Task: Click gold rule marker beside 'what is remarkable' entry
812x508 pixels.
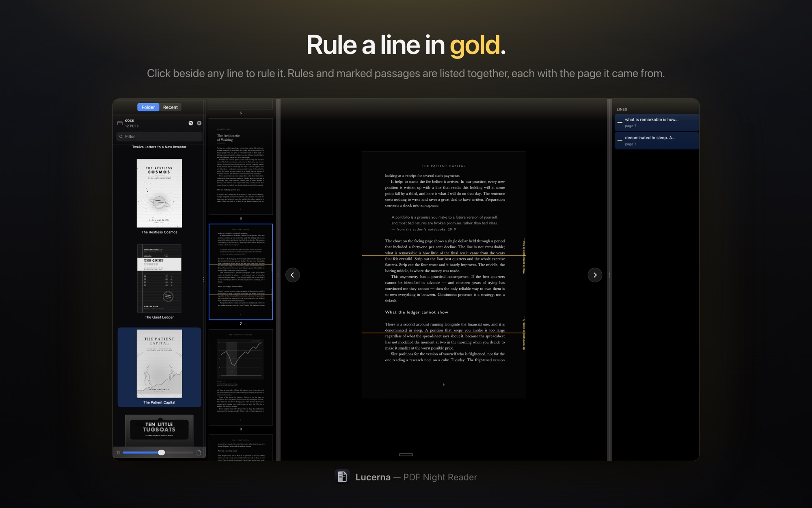Action: pos(620,122)
